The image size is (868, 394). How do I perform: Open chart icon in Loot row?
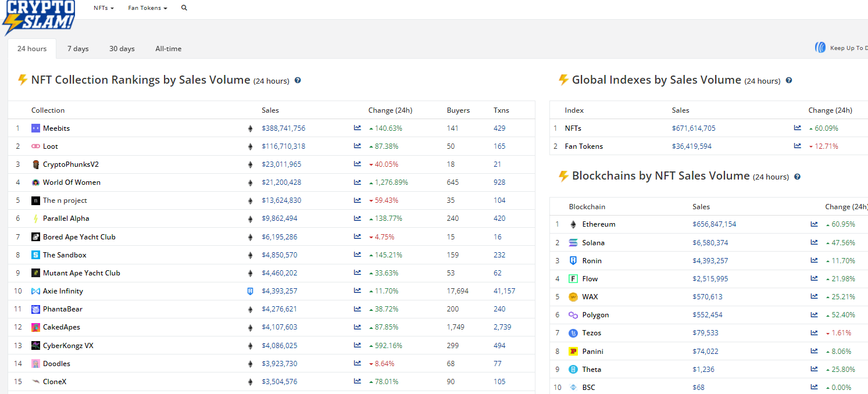358,146
